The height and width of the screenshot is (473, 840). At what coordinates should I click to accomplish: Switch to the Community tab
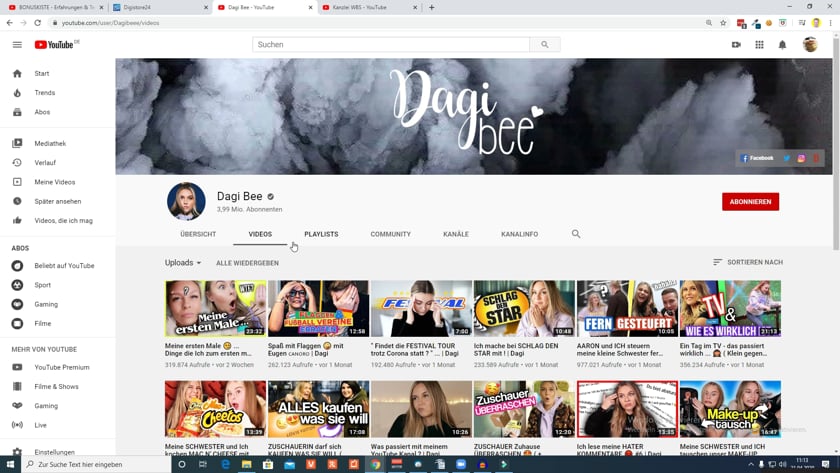point(391,234)
